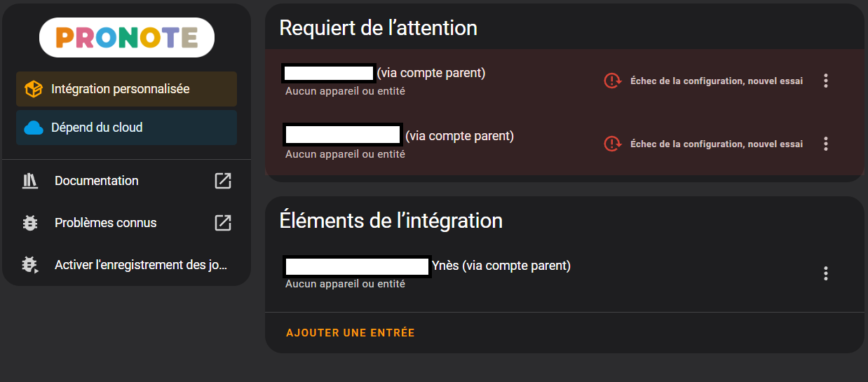Open the Problèmes connus link
Screen dimensions: 868x382
(x=106, y=223)
